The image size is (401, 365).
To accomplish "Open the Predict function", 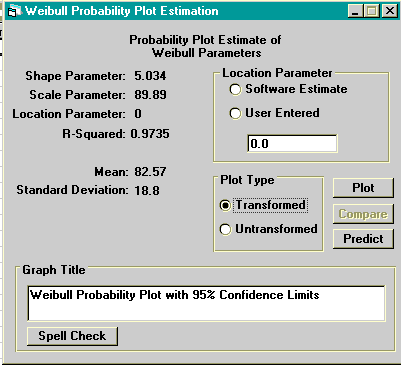I will click(x=363, y=239).
